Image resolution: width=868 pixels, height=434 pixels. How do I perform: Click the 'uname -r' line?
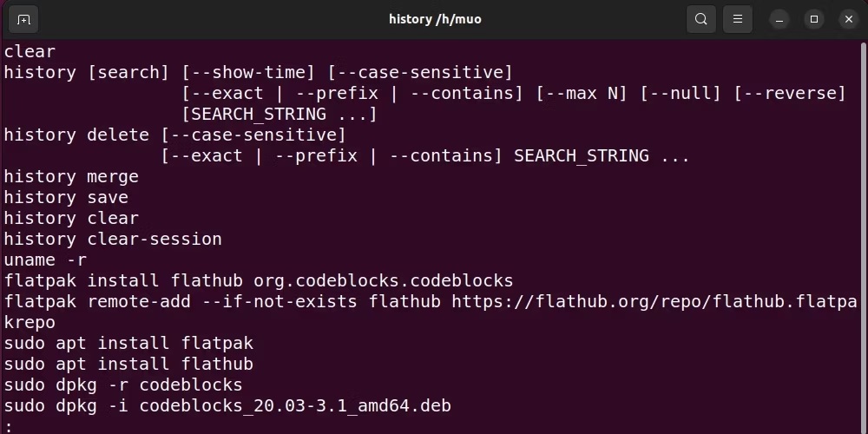[x=45, y=260]
